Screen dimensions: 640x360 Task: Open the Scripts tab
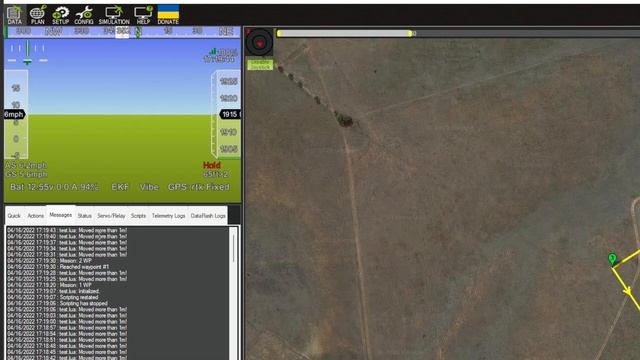pos(138,216)
